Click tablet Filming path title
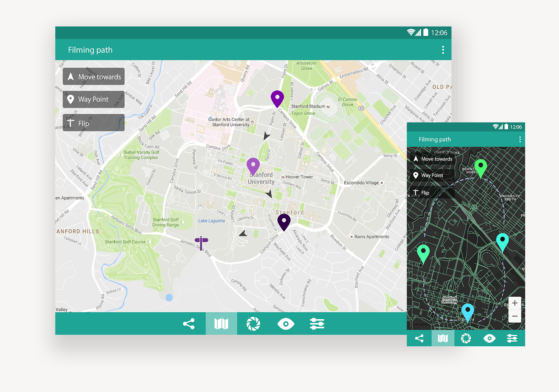Viewport: 559px width, 392px height. (90, 50)
